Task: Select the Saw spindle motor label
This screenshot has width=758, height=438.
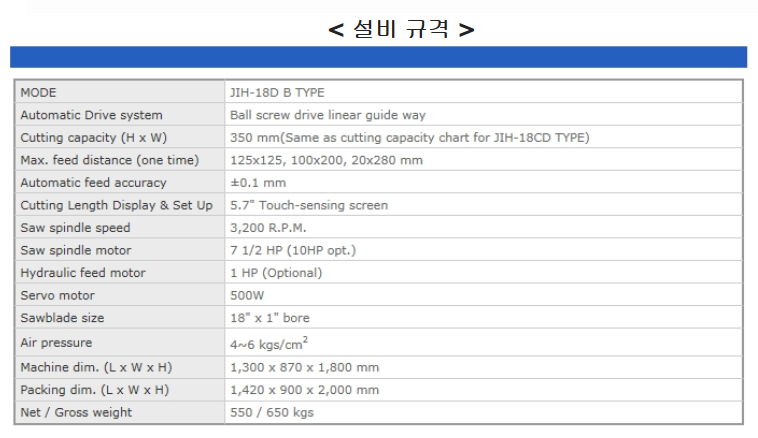Action: tap(76, 250)
